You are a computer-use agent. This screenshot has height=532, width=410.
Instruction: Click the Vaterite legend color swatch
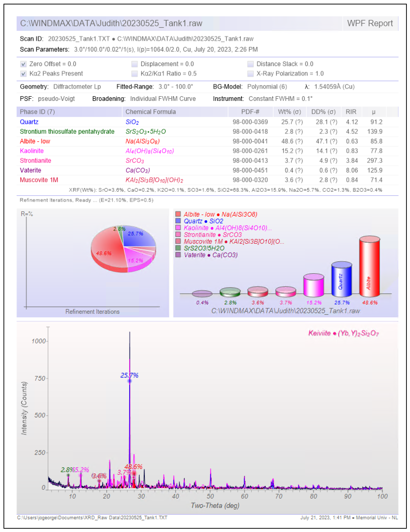coord(178,255)
